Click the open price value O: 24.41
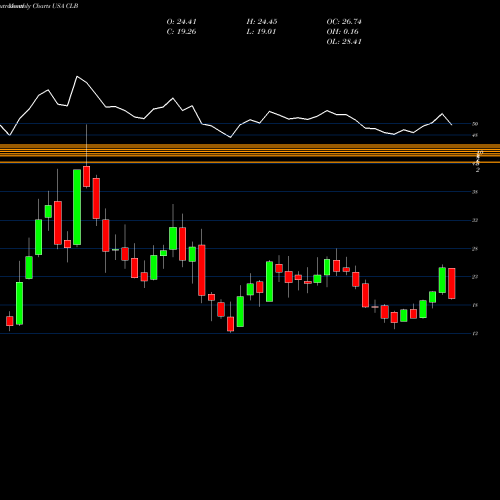The height and width of the screenshot is (500, 500). [181, 22]
